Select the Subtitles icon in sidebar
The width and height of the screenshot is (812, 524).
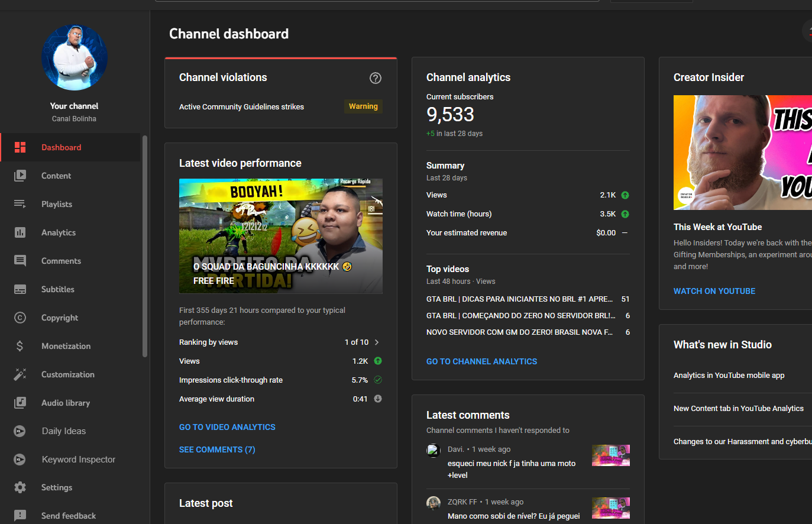coord(20,289)
